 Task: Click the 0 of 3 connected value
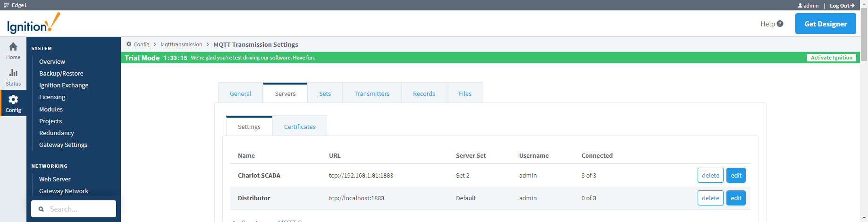click(589, 198)
